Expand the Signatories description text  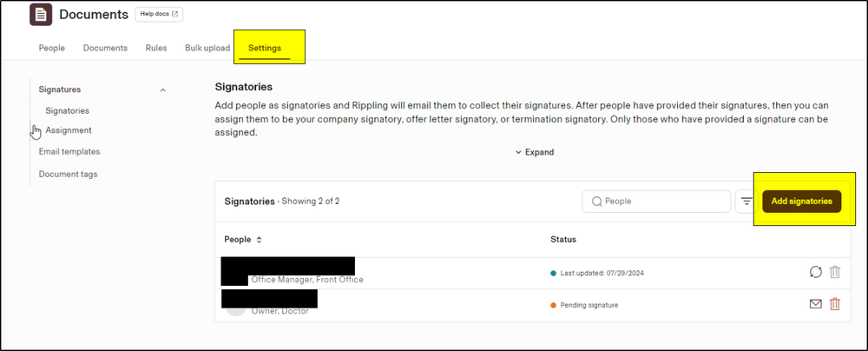(534, 152)
